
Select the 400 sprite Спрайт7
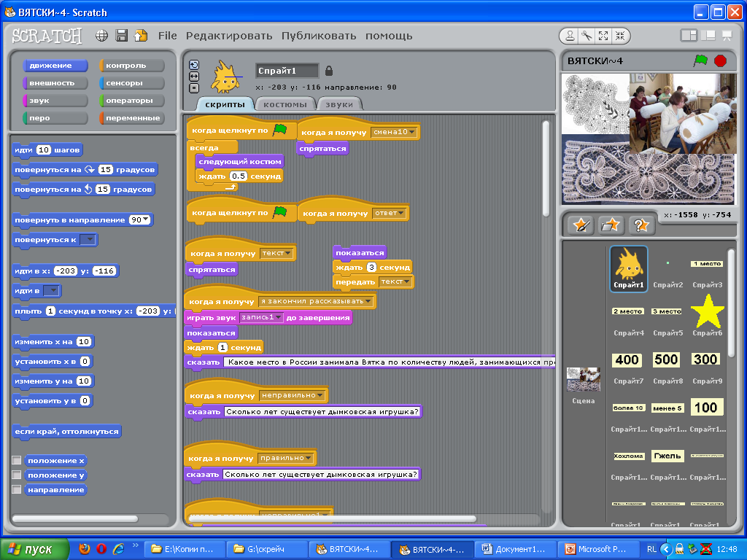[627, 367]
